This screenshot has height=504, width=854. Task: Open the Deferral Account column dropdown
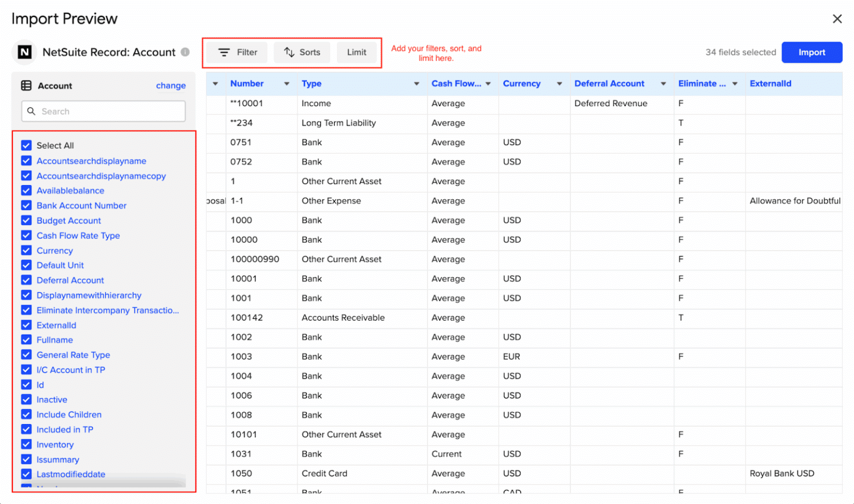tap(663, 83)
